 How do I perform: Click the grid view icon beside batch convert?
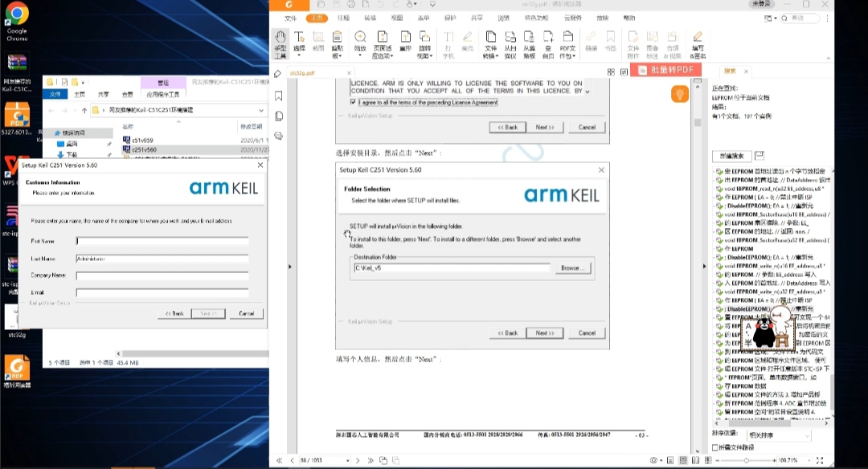[611, 72]
